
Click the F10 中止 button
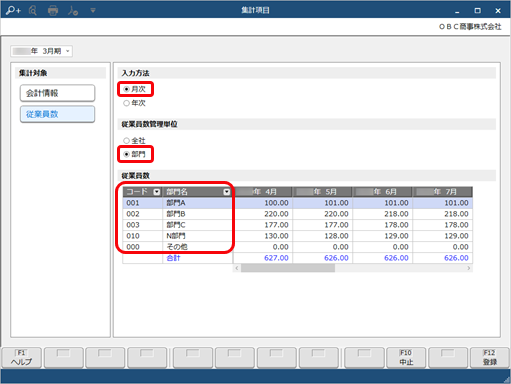406,358
